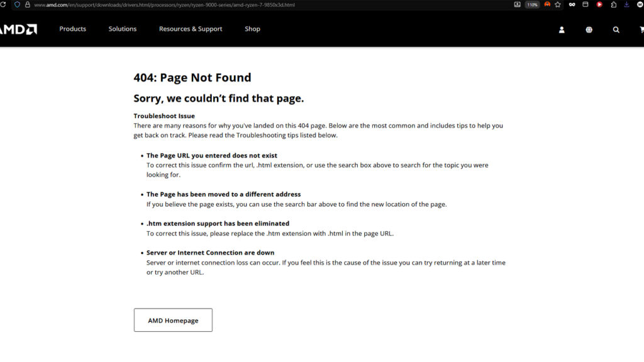The height and width of the screenshot is (362, 644).
Task: Click the padlock site information icon
Action: (27, 4)
